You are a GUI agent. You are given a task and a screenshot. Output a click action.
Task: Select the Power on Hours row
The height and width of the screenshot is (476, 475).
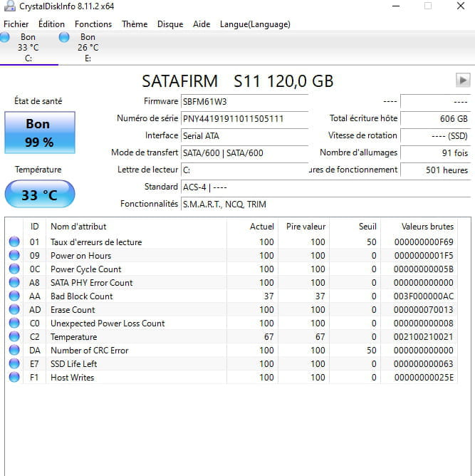pyautogui.click(x=231, y=255)
